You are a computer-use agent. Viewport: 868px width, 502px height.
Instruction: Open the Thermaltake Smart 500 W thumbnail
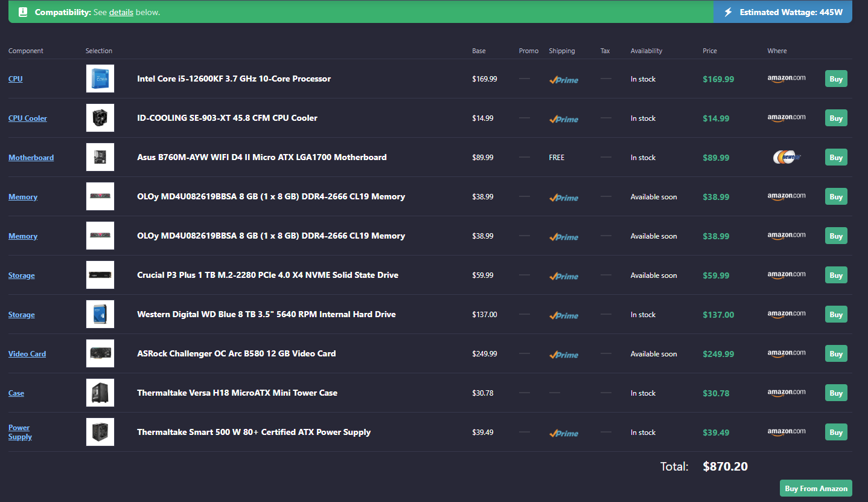click(100, 432)
